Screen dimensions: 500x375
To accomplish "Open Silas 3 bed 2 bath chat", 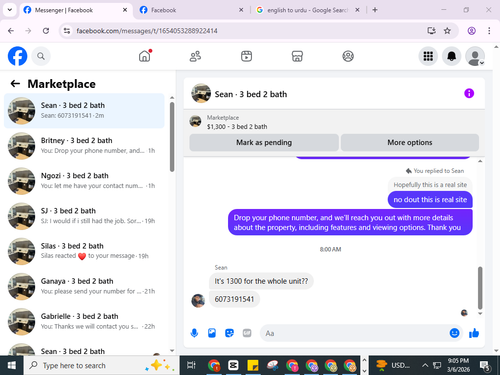I will (x=84, y=251).
